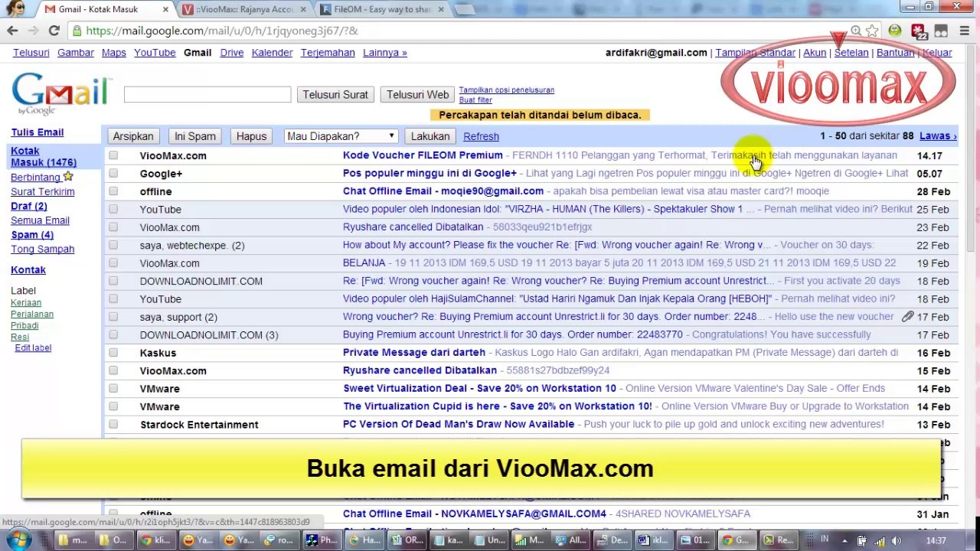The height and width of the screenshot is (551, 980).
Task: Bookmark this page with the star icon
Action: 872,31
